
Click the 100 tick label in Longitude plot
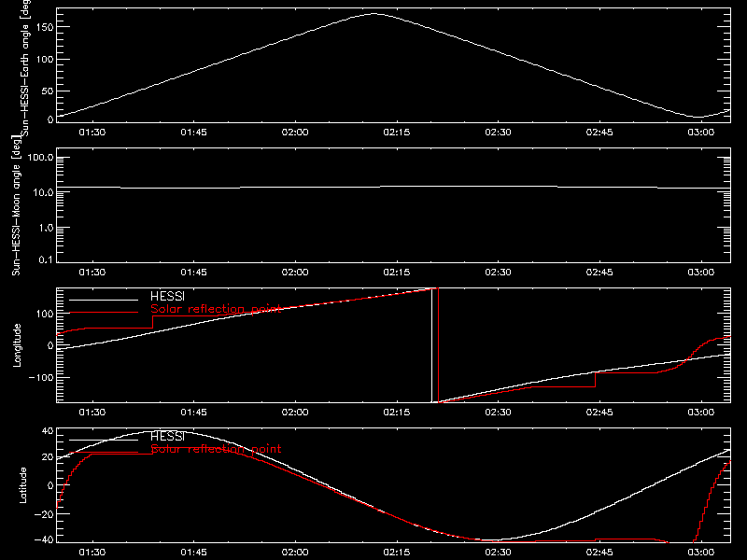point(45,314)
